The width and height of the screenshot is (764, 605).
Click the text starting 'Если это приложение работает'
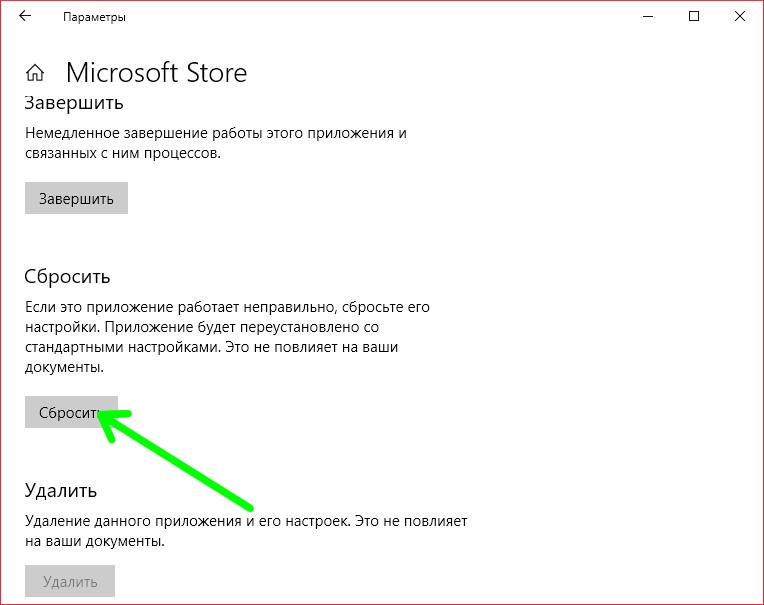(x=227, y=337)
